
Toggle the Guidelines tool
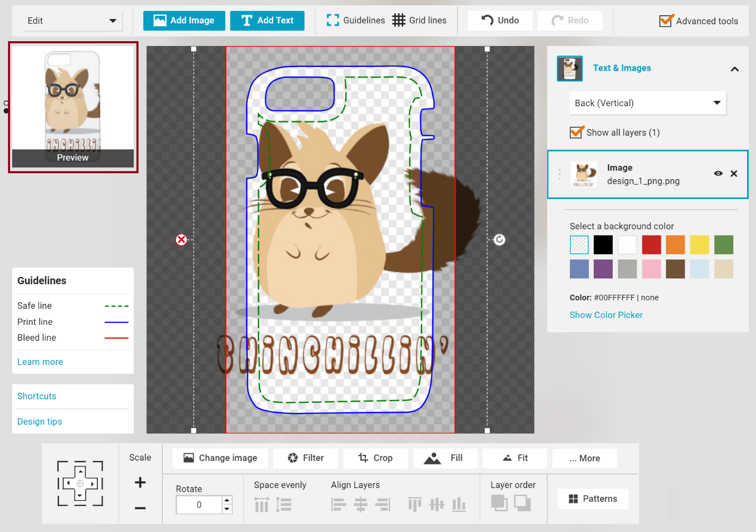tap(355, 21)
